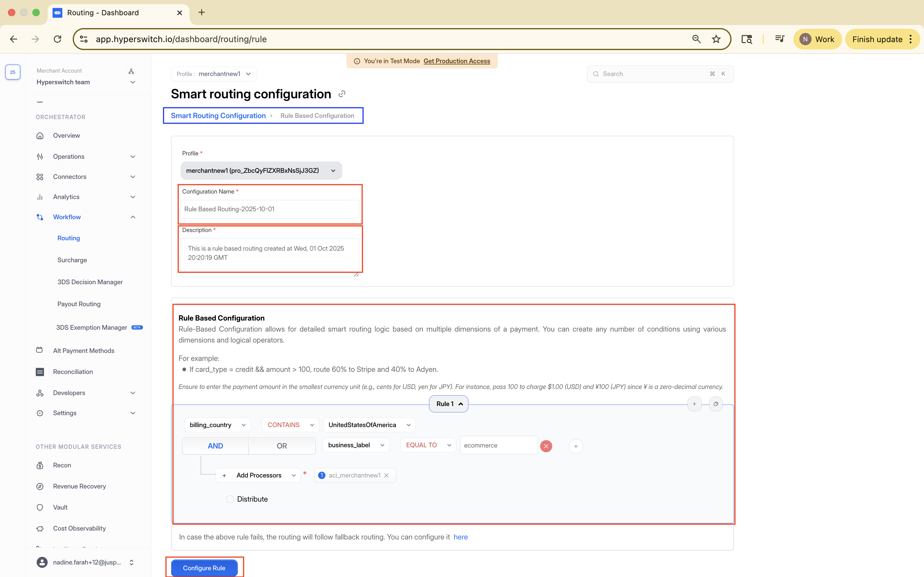
Task: Click the red remove condition icon
Action: (546, 446)
